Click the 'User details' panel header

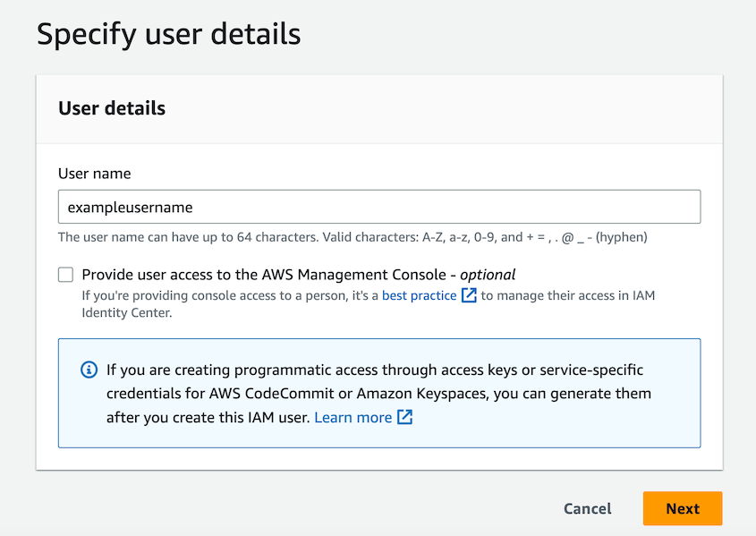(112, 108)
